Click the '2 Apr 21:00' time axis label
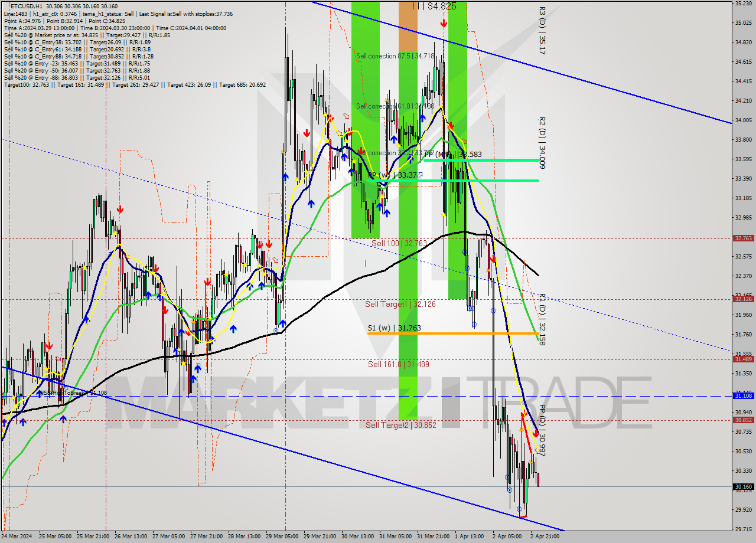This screenshot has height=543, width=756. coord(545,537)
